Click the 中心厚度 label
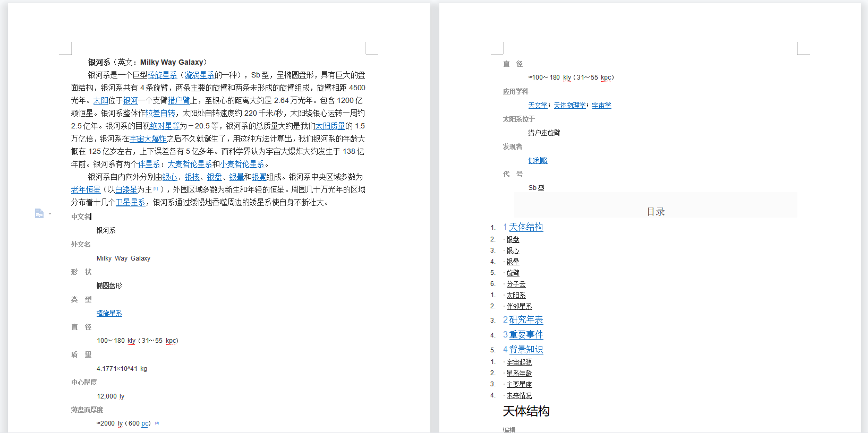 (x=84, y=382)
